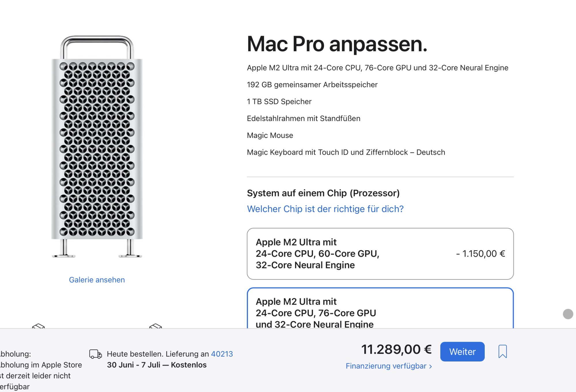Click the total price 11.289,00 €
The height and width of the screenshot is (392, 576).
pos(396,350)
